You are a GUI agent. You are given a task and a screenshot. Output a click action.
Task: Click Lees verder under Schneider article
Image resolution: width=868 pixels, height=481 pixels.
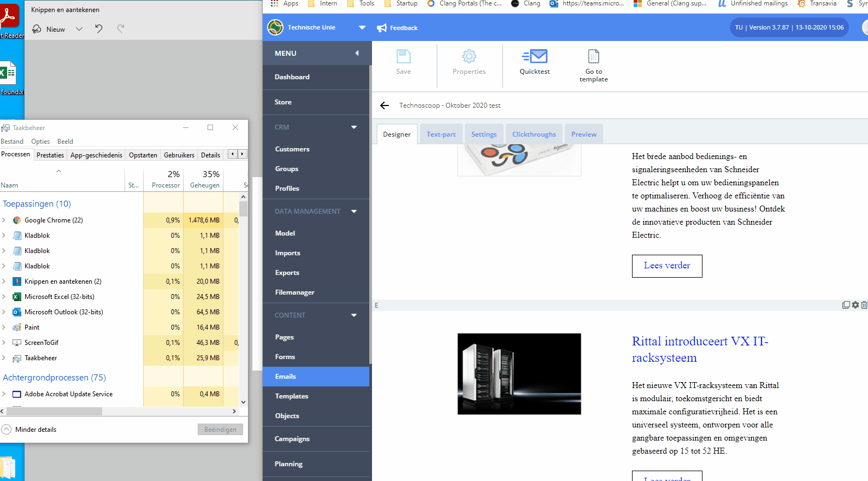[x=667, y=266]
